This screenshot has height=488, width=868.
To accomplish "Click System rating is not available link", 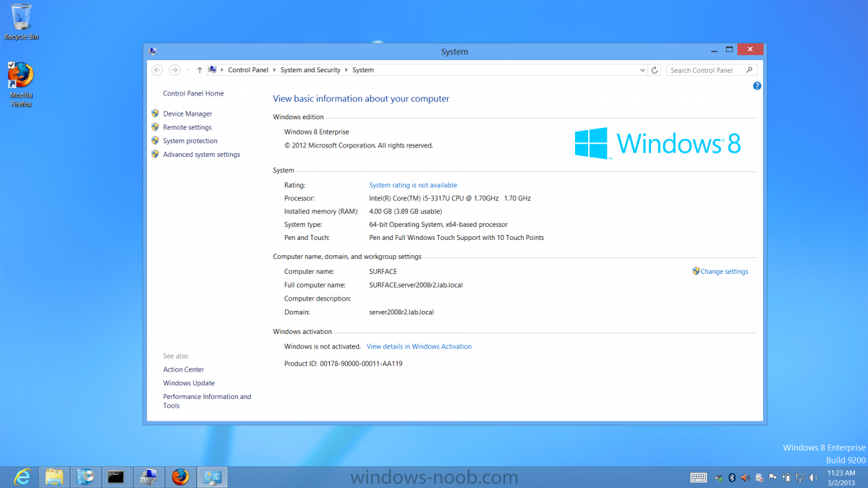I will click(x=413, y=185).
